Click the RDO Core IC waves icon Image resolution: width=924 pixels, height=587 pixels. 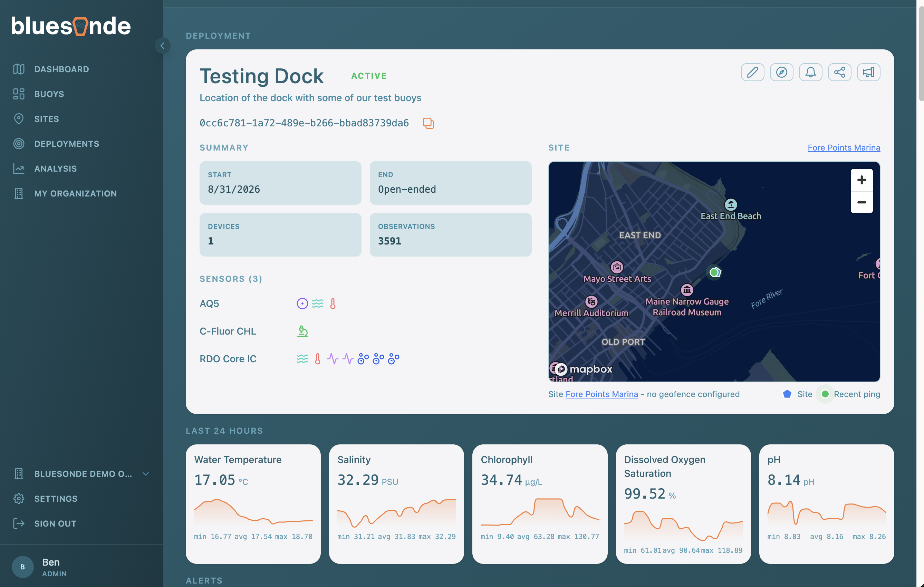tap(302, 359)
